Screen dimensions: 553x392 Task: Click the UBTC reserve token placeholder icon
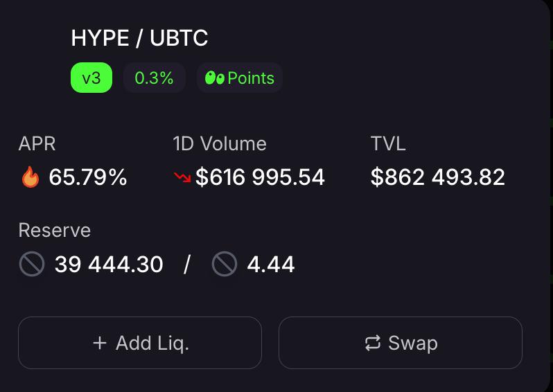pos(225,264)
